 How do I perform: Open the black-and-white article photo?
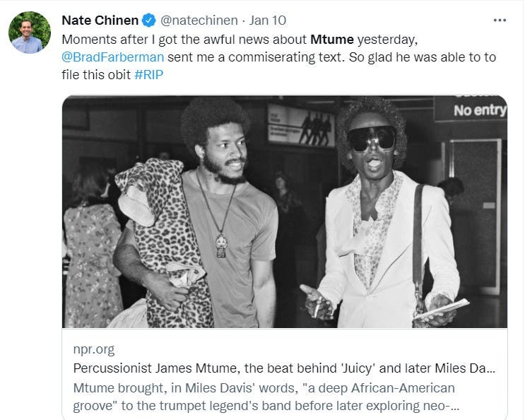tap(284, 212)
